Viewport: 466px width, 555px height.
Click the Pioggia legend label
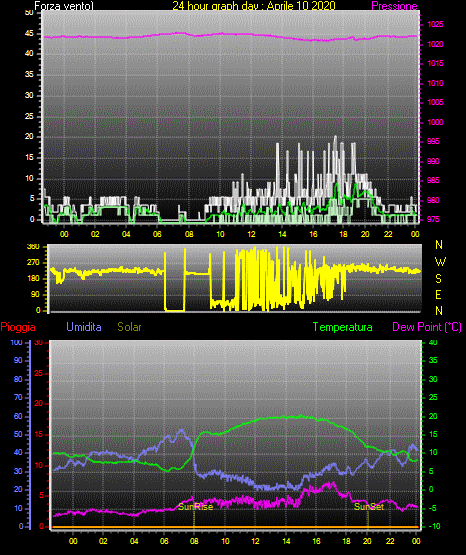(18, 327)
